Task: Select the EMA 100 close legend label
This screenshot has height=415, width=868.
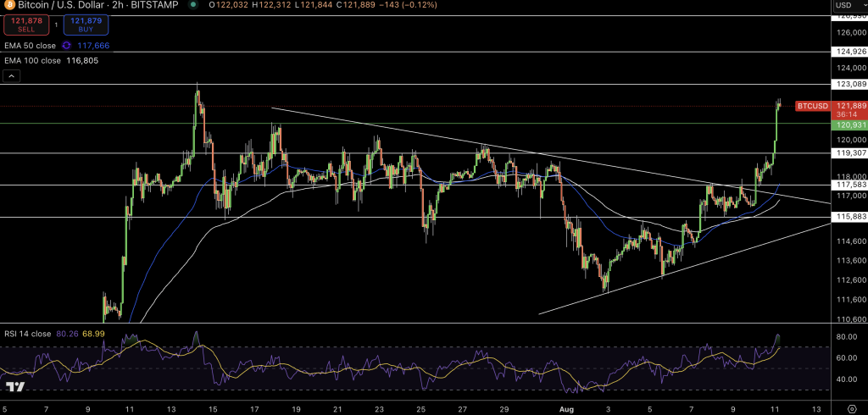Action: point(32,60)
